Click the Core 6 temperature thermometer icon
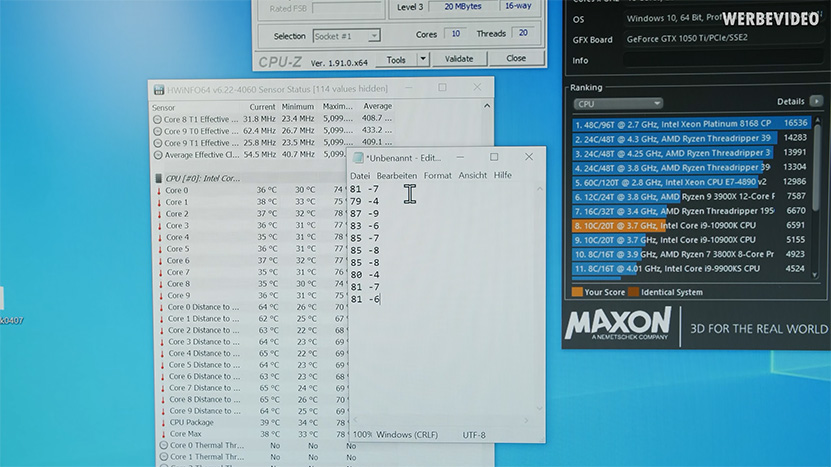The height and width of the screenshot is (467, 831). click(161, 261)
